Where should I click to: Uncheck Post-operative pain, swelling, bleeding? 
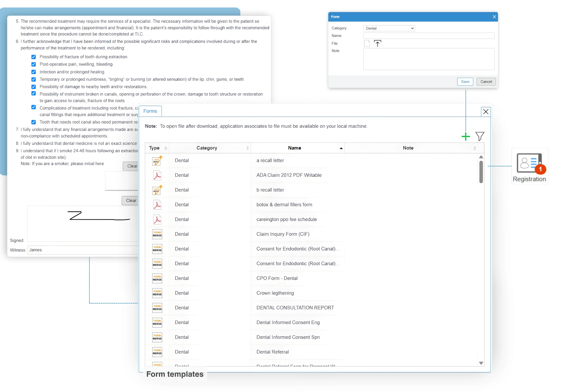coord(33,64)
